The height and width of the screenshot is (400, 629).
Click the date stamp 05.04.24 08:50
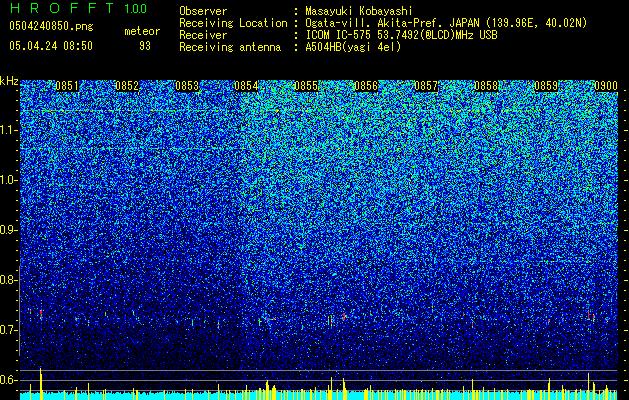(x=51, y=46)
